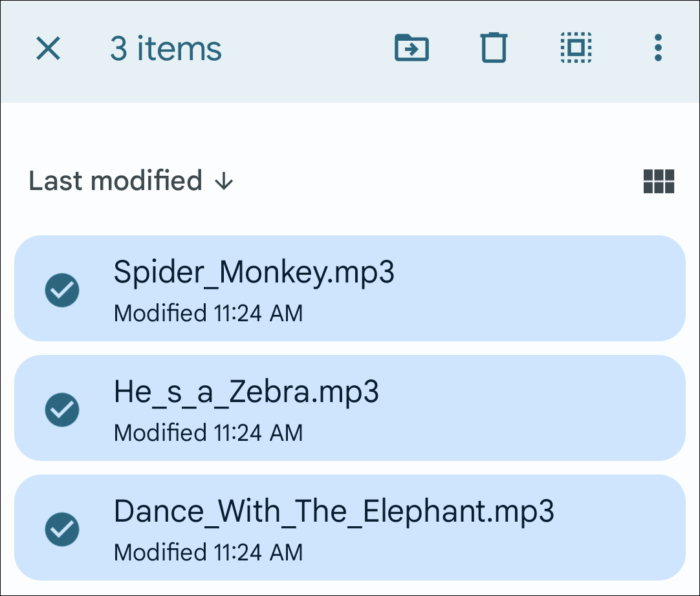
Task: Click the modified time under He_s_a_Zebra.mp3
Action: pyautogui.click(x=208, y=433)
